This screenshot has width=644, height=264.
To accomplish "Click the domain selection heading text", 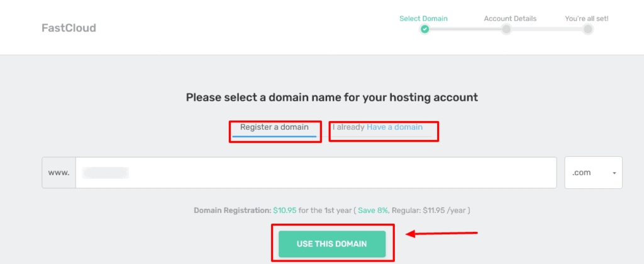I will [331, 98].
